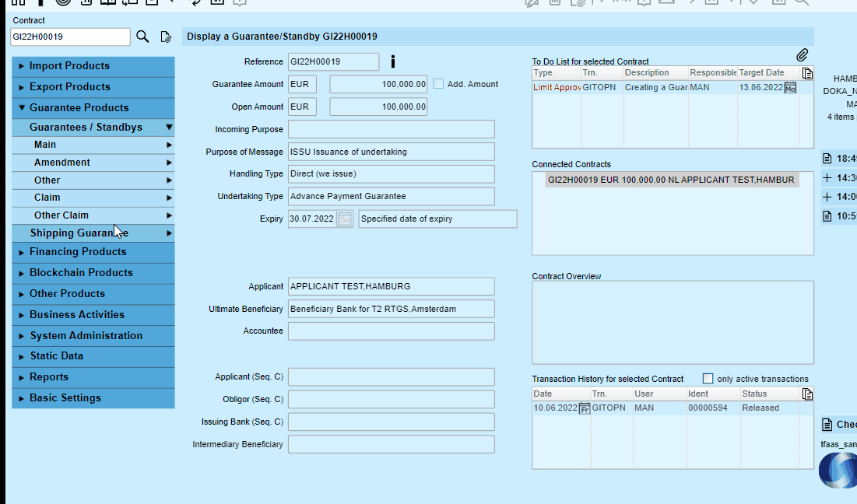Select the GI22H00019 row in Connected Contracts
Viewport: 857px width, 504px height.
pos(672,180)
